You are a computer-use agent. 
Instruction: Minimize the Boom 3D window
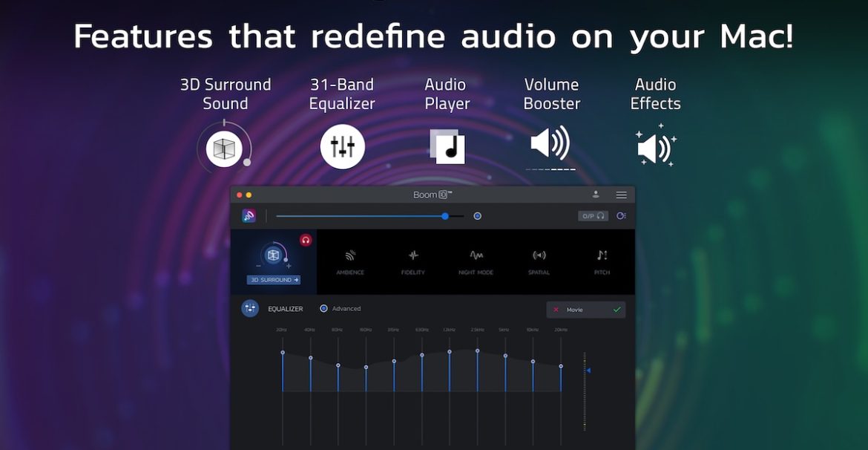click(x=249, y=195)
